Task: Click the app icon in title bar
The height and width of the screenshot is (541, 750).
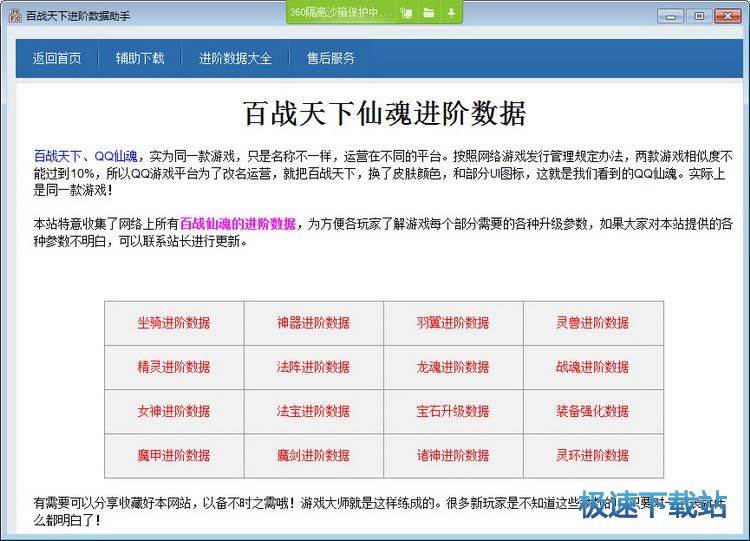Action: [x=15, y=16]
